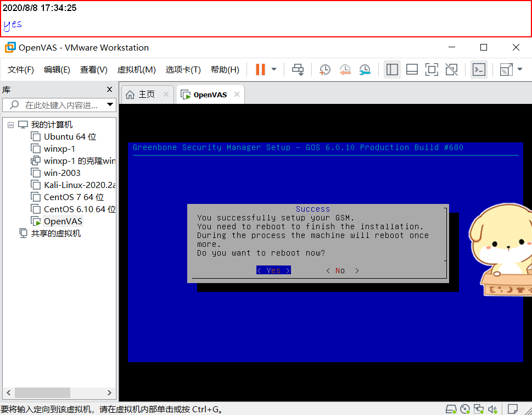Toggle the thumbnail bar view

coord(412,70)
